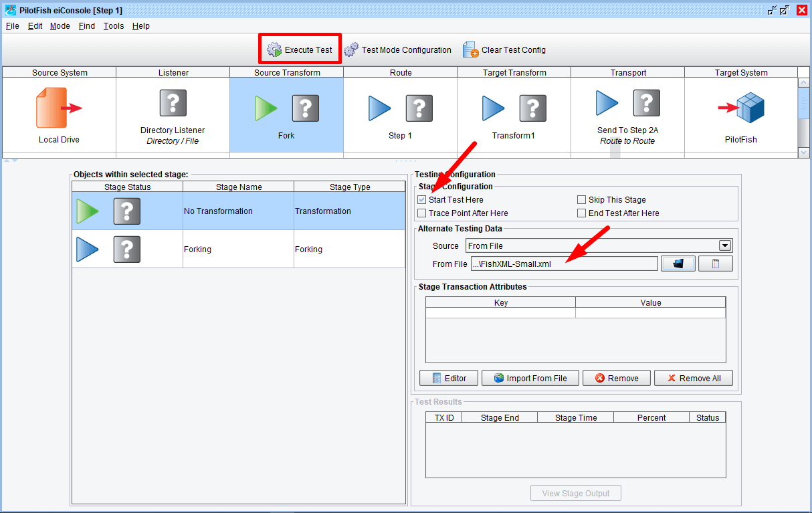This screenshot has height=513, width=812.
Task: Click the From File path input field
Action: [564, 264]
